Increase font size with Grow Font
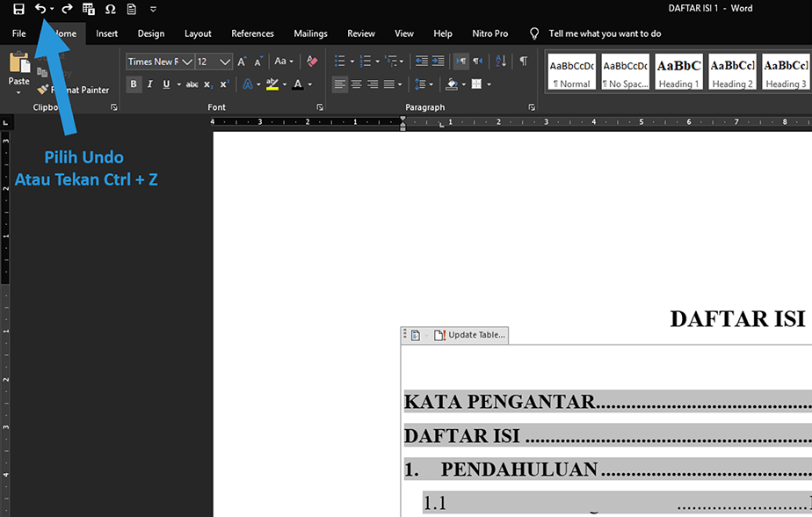The image size is (812, 517). pyautogui.click(x=242, y=62)
